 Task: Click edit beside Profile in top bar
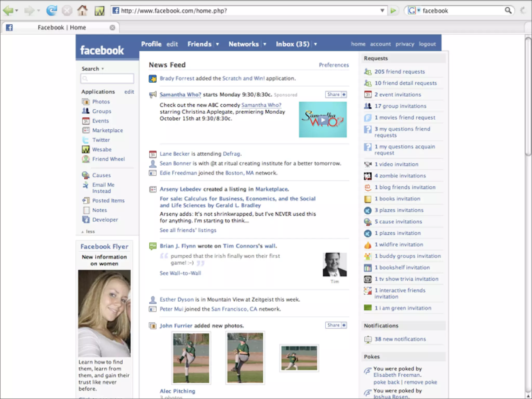[172, 44]
